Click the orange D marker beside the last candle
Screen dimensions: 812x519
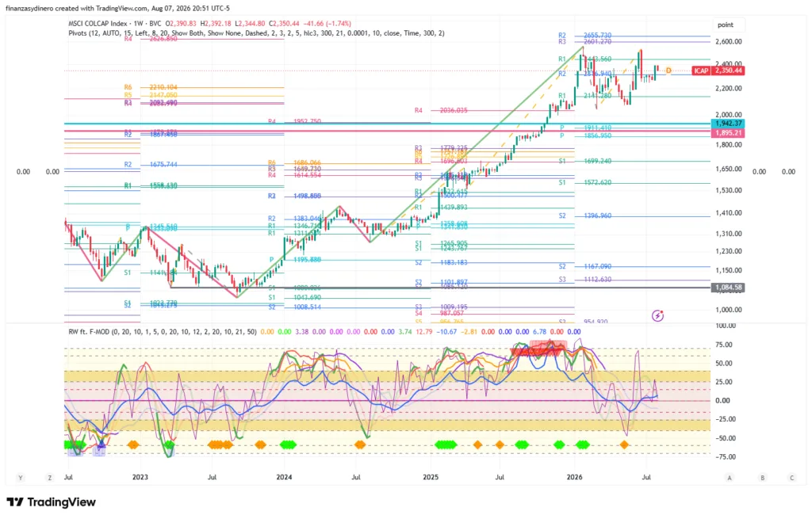(668, 71)
